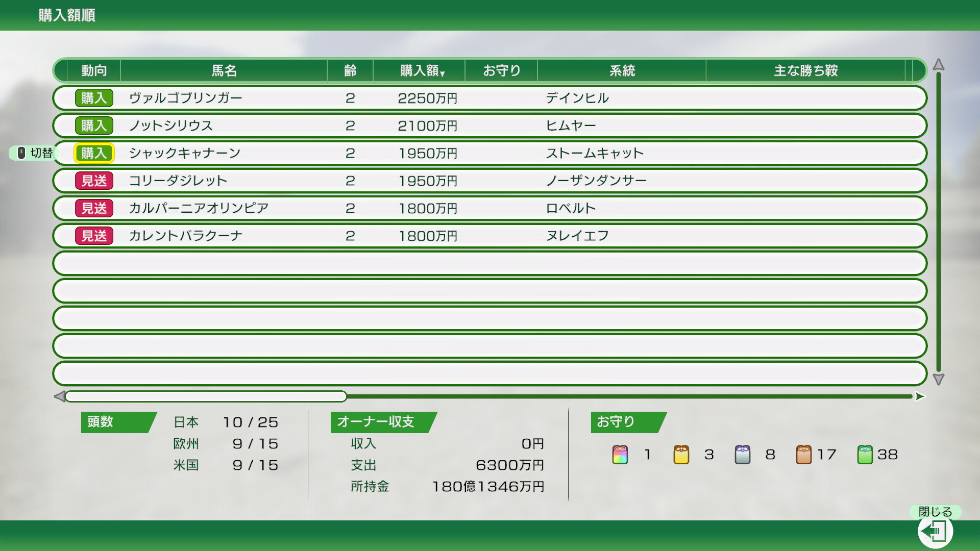Select the copper charm icon showing count 17
Viewport: 980px width, 551px height.
[805, 455]
